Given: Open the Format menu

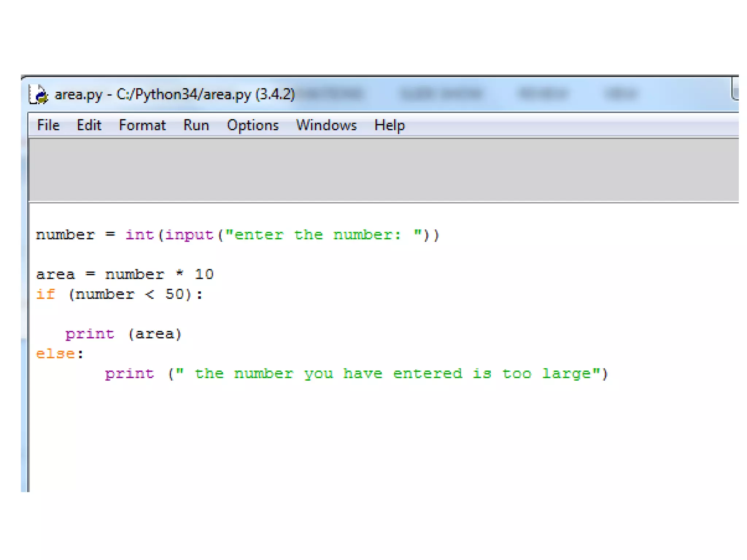Looking at the screenshot, I should coord(142,125).
